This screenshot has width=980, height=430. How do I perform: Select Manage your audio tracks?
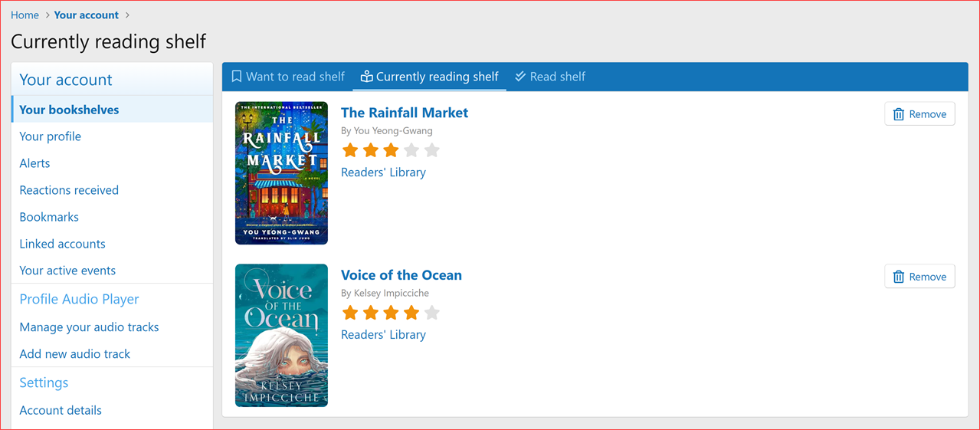(89, 327)
